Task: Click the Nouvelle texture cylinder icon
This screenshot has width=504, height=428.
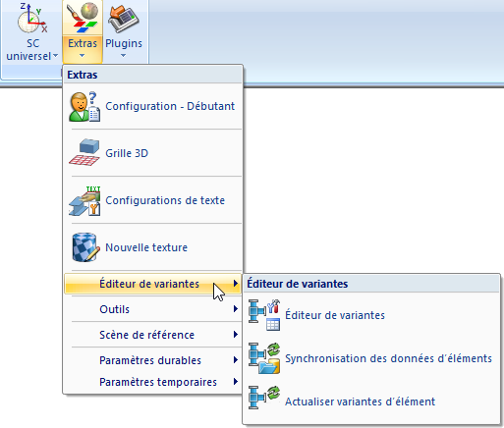Action: 85,247
